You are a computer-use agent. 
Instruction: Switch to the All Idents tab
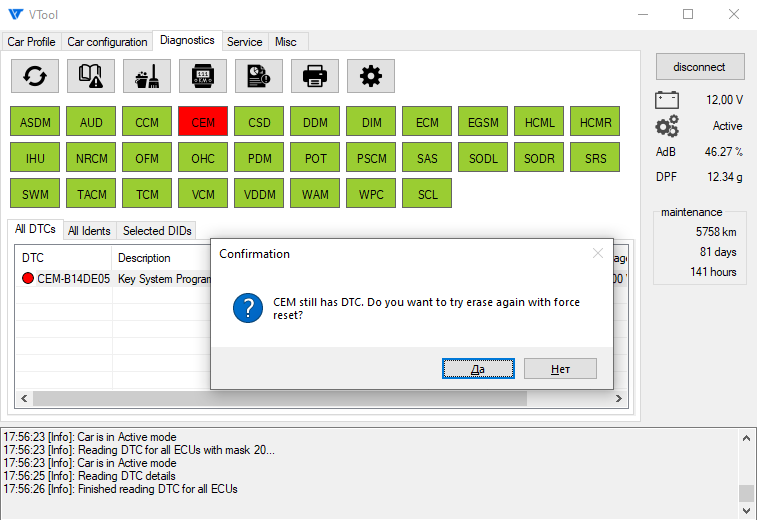pos(89,231)
